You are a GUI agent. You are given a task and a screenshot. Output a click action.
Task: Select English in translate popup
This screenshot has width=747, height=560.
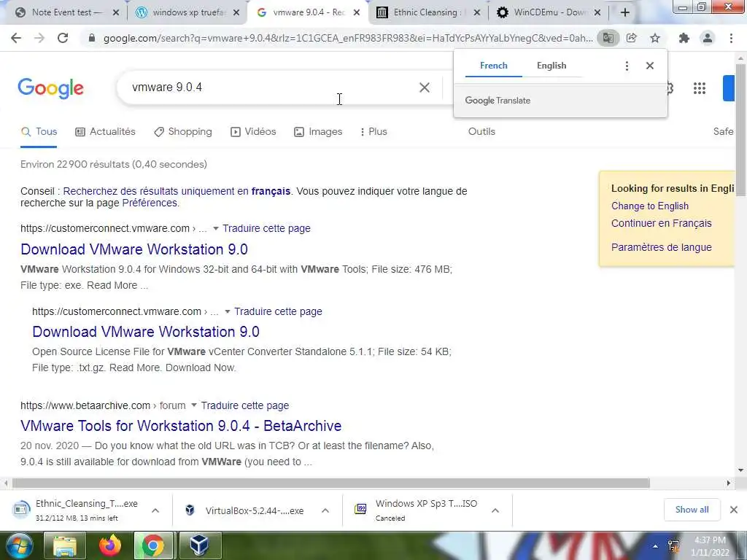(551, 66)
